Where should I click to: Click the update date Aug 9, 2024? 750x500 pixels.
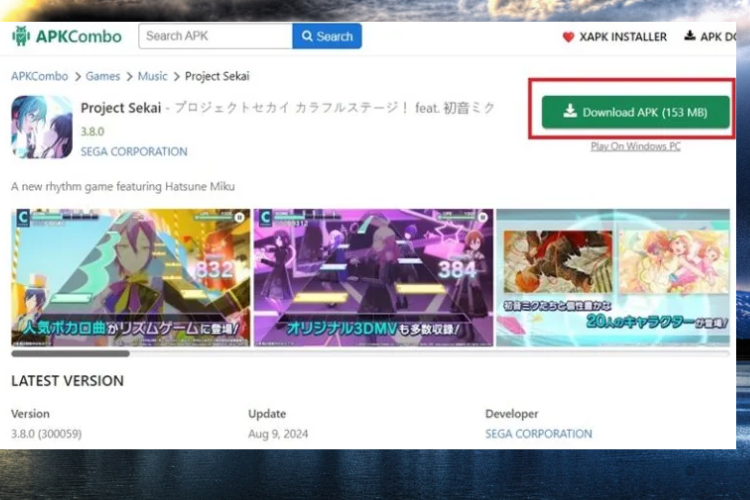(278, 434)
